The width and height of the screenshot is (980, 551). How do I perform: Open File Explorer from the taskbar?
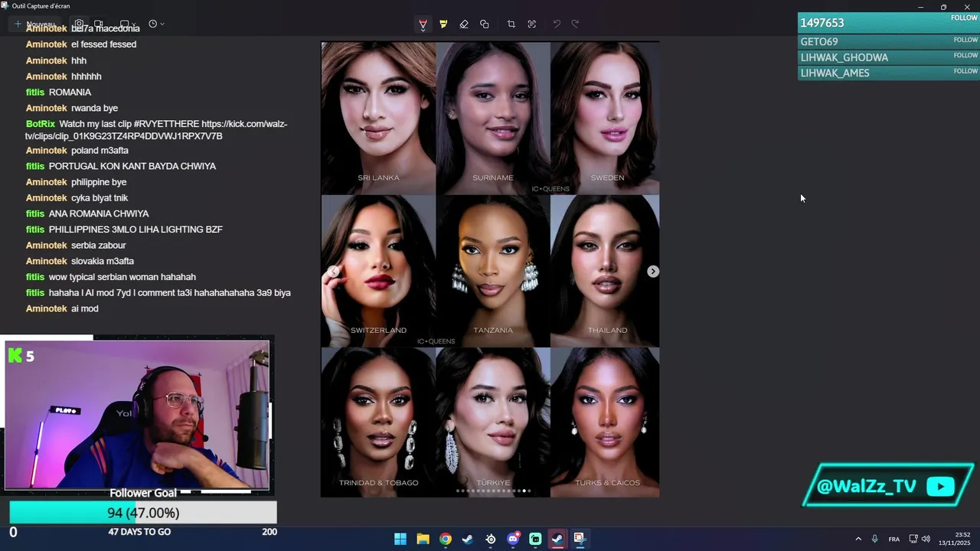click(423, 539)
